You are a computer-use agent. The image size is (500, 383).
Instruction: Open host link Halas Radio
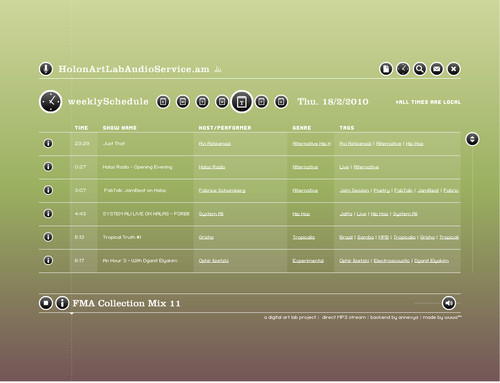(212, 167)
